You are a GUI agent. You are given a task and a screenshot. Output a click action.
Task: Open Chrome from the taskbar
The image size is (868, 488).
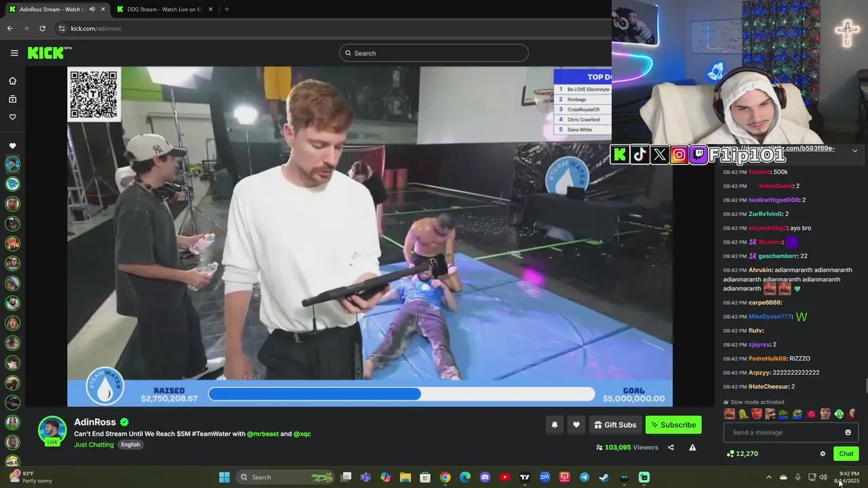(x=445, y=477)
